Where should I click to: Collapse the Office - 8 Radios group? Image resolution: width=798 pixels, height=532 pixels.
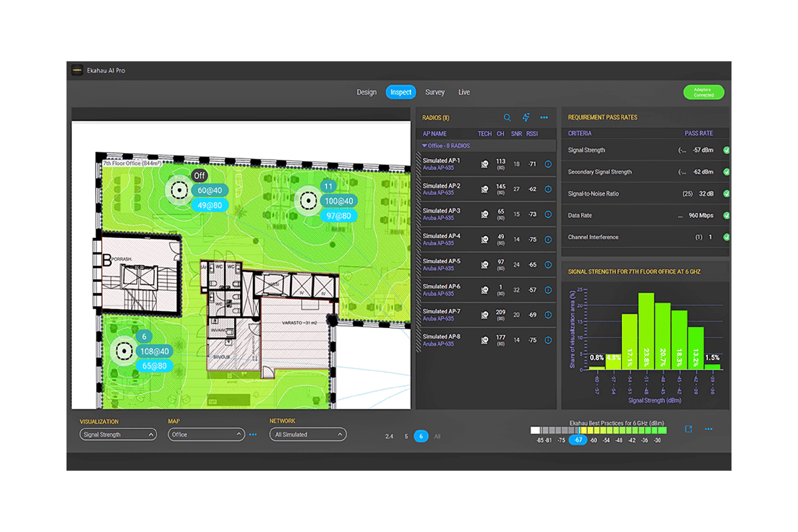425,146
